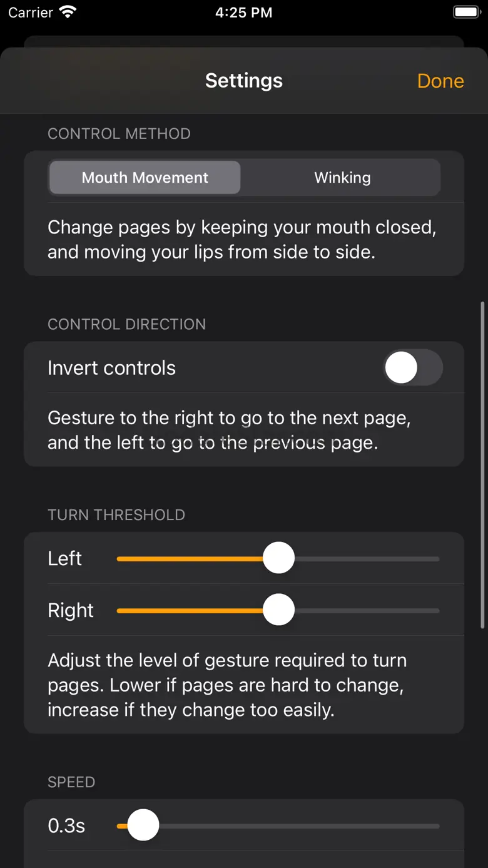Tap the Done button
This screenshot has height=868, width=488.
tap(440, 81)
